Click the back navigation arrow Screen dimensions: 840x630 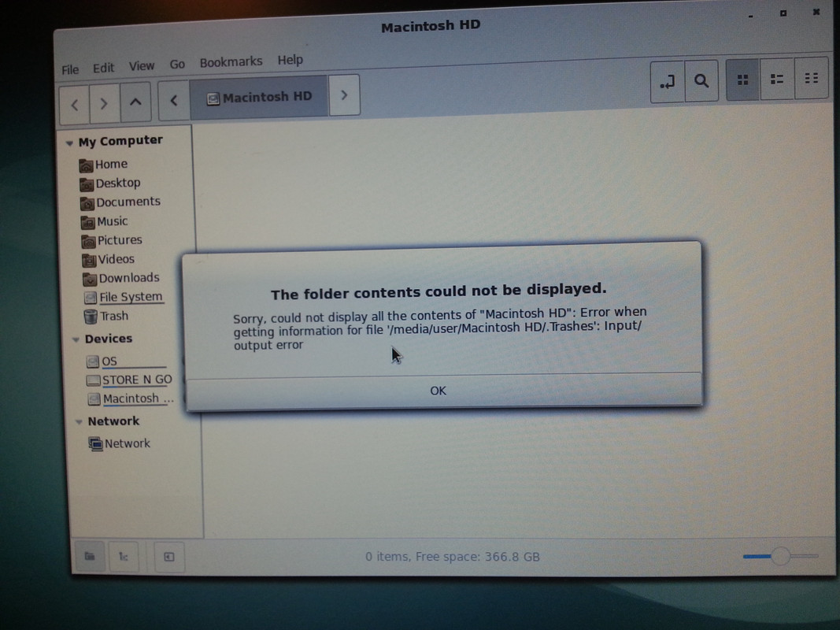[75, 105]
